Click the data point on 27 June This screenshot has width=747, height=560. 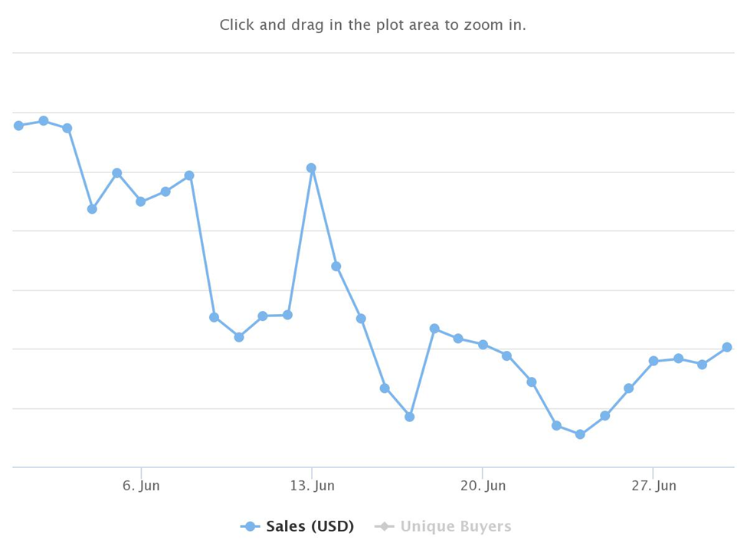(x=654, y=362)
